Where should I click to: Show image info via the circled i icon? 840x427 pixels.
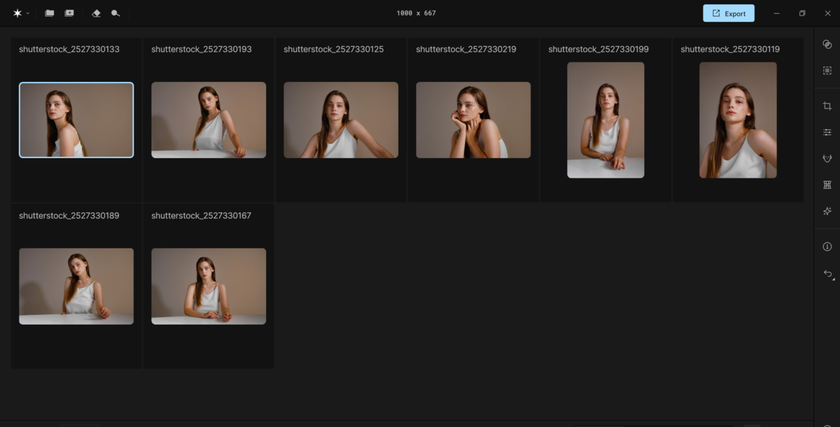(827, 246)
